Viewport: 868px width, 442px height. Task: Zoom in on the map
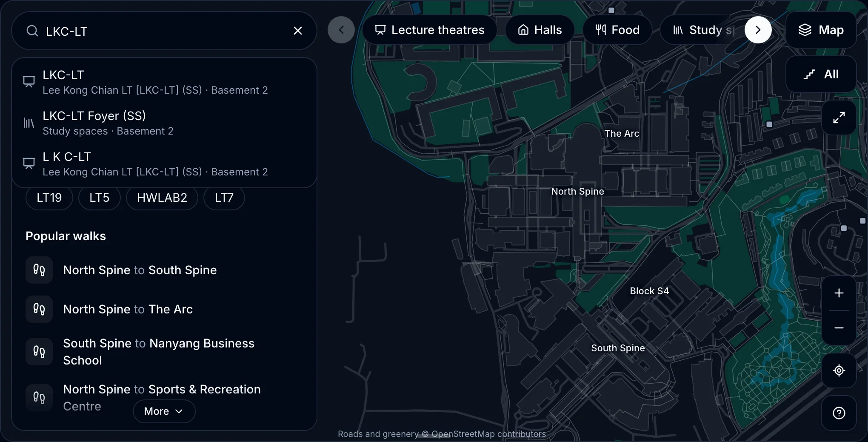tap(839, 293)
